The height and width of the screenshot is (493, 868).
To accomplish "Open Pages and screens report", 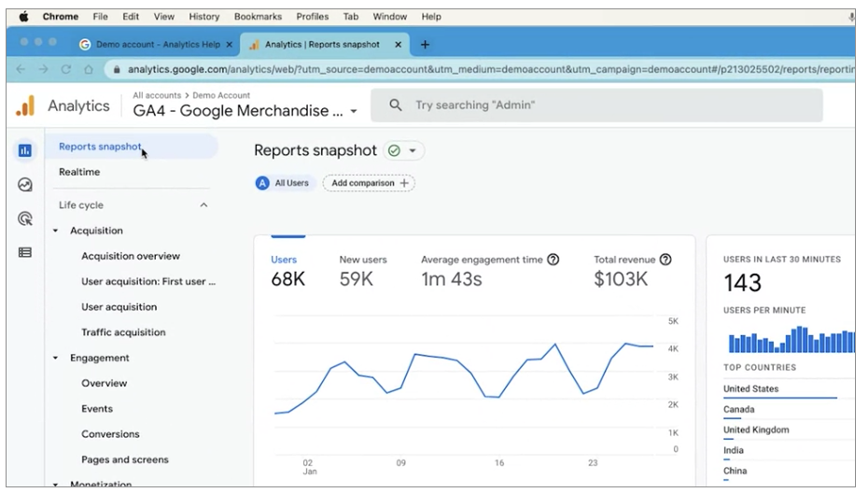I will tap(124, 459).
